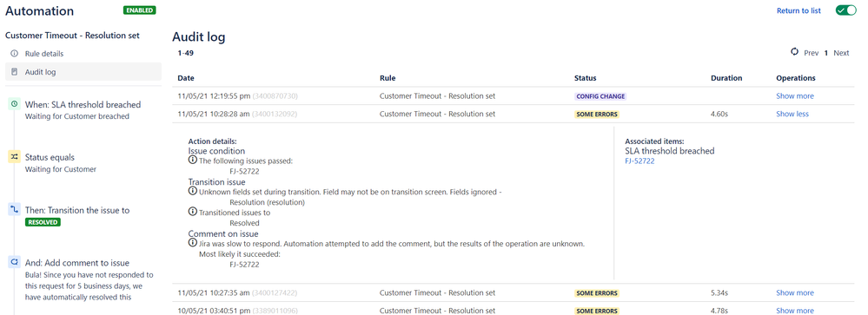Click the info icon beside 'The following issues passed'
This screenshot has height=315, width=868.
(x=193, y=161)
